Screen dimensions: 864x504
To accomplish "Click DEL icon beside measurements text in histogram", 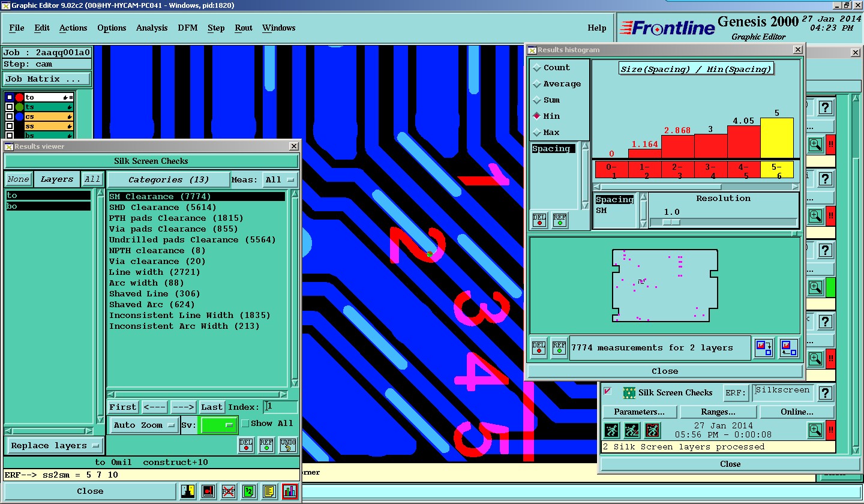I will (539, 348).
